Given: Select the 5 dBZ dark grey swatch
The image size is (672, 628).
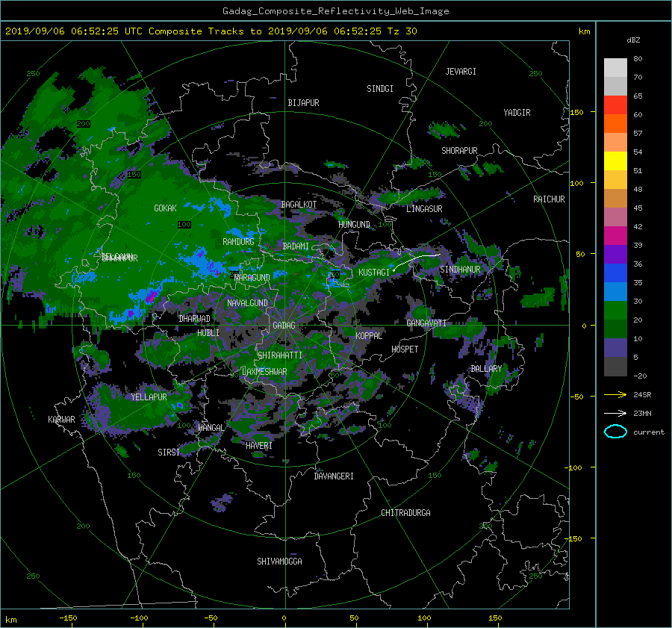Looking at the screenshot, I should (x=615, y=366).
